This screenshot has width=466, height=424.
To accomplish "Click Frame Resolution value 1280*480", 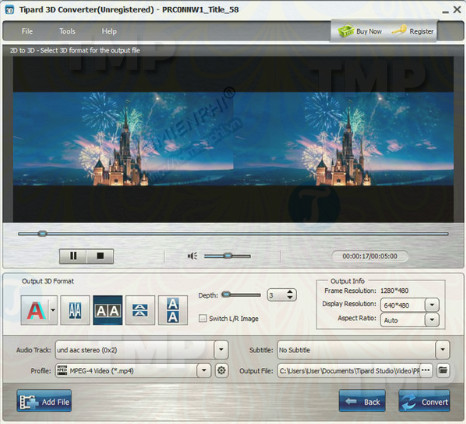I will point(395,290).
